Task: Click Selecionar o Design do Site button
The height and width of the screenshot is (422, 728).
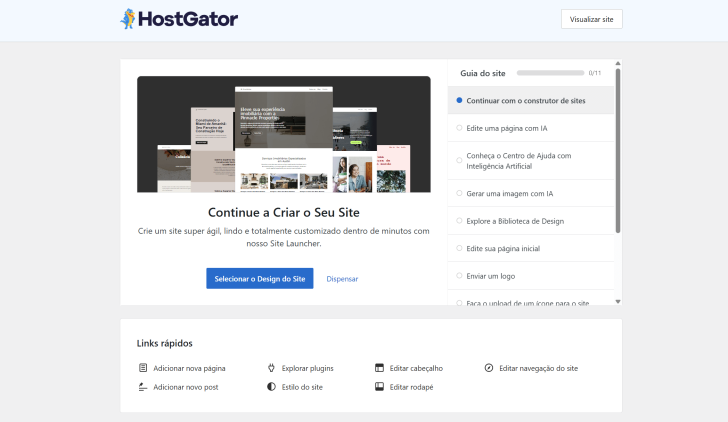Action: [260, 279]
